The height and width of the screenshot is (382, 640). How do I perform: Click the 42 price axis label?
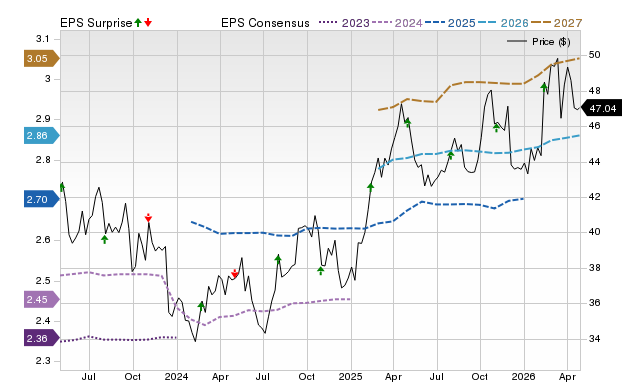click(595, 197)
